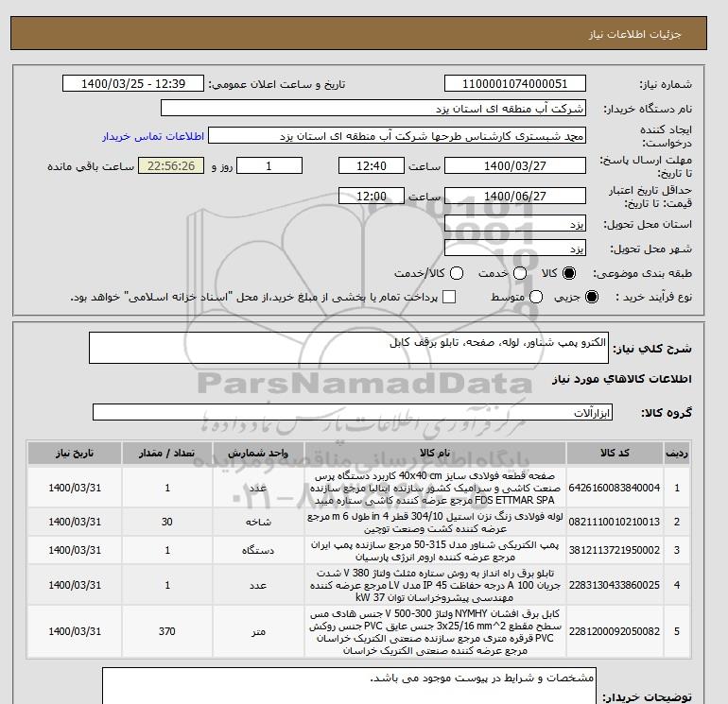Click product code 0821110010210013
The image size is (728, 704).
click(615, 522)
